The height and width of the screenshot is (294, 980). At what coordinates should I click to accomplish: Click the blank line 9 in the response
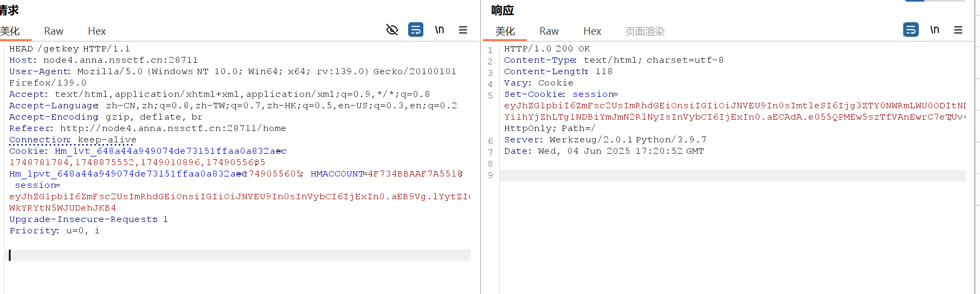pyautogui.click(x=732, y=175)
